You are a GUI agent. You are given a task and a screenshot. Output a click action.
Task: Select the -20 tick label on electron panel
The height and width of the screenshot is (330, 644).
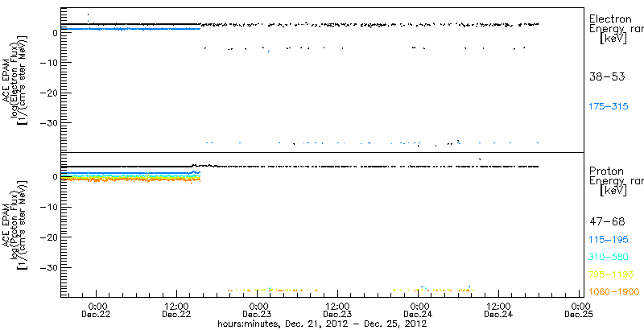(50, 93)
